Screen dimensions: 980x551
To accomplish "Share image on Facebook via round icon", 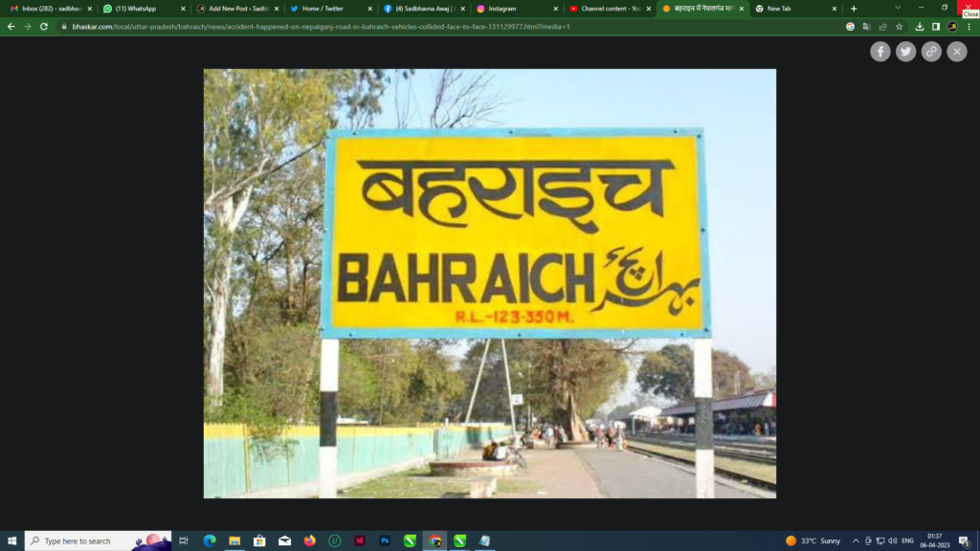I will pyautogui.click(x=880, y=52).
